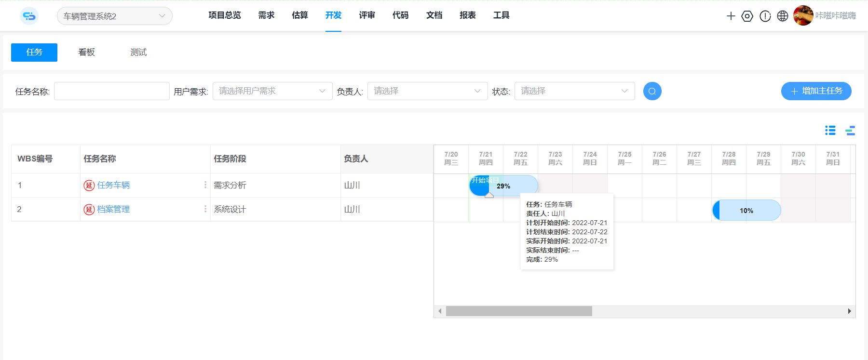This screenshot has width=868, height=360.
Task: Click the 需求分析 stage cell
Action: (275, 186)
